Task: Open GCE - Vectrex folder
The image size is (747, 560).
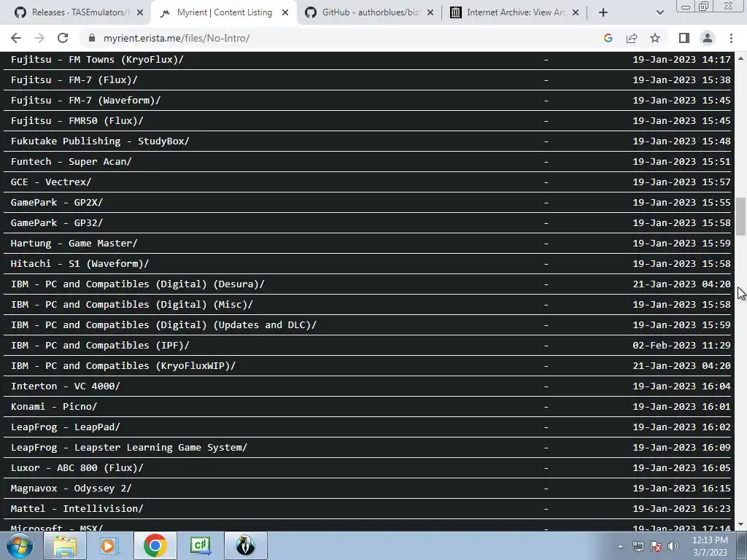Action: (x=51, y=182)
